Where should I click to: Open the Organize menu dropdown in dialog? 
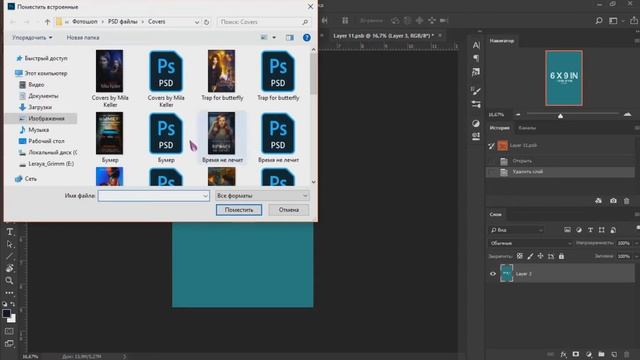click(32, 38)
